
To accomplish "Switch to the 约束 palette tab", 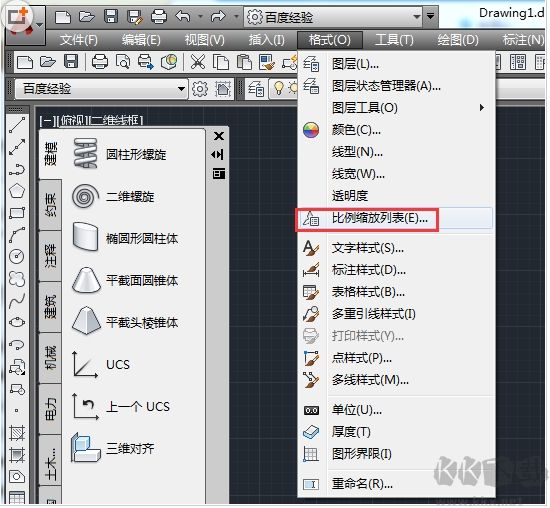I will pos(50,206).
